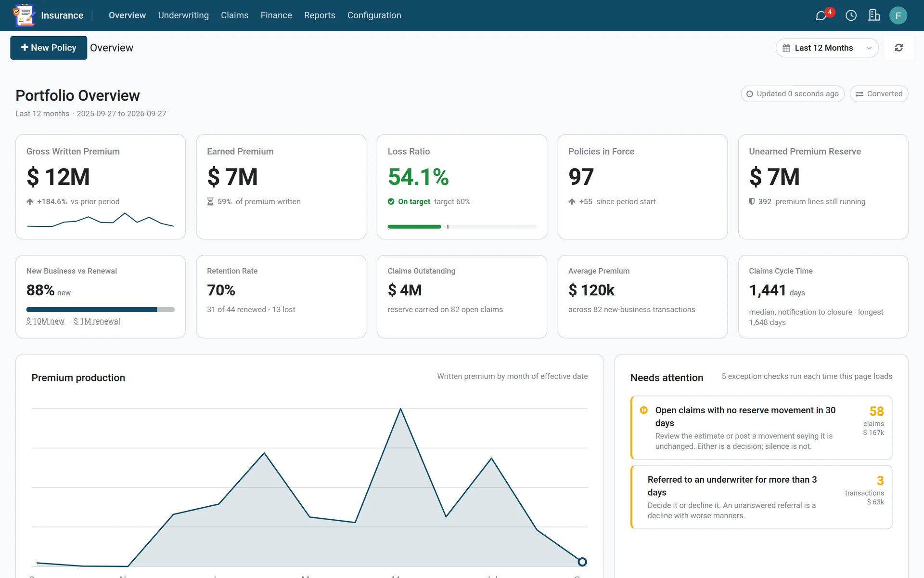Follow the $ 1M renewal link

tap(97, 321)
